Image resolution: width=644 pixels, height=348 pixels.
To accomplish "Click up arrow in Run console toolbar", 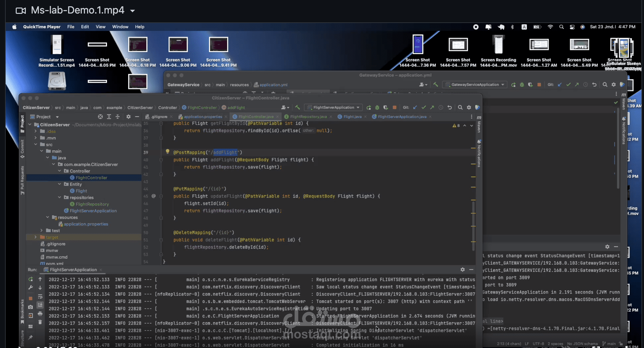I will 40,279.
